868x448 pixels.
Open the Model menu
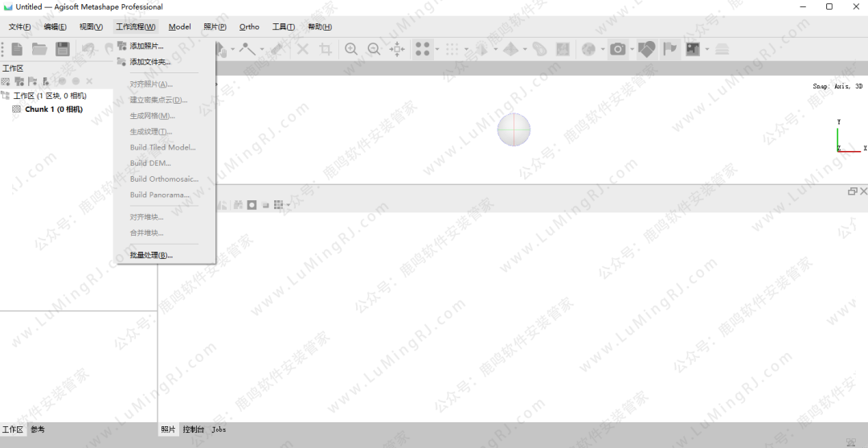[180, 27]
